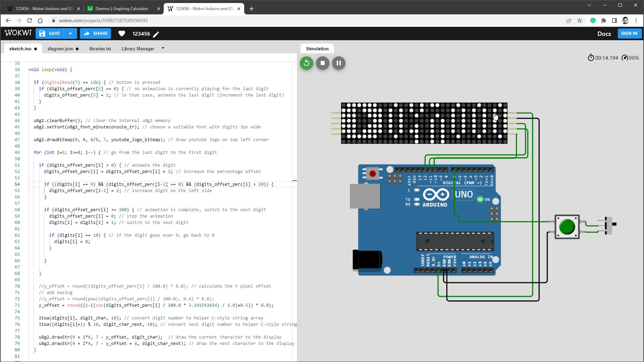Open the Wokwi Docs page

click(x=604, y=34)
